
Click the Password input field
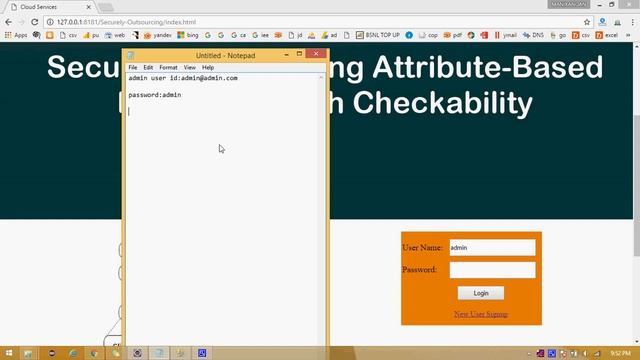pyautogui.click(x=492, y=270)
